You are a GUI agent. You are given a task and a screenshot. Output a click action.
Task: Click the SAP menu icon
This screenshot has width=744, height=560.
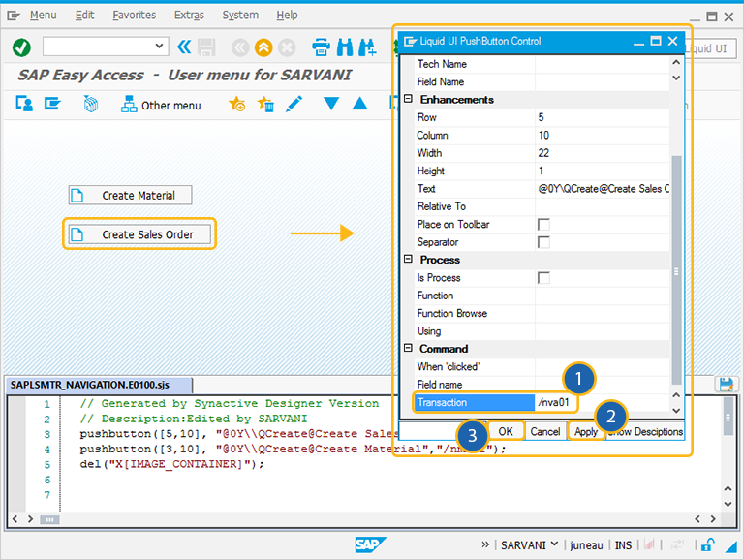coord(52,103)
